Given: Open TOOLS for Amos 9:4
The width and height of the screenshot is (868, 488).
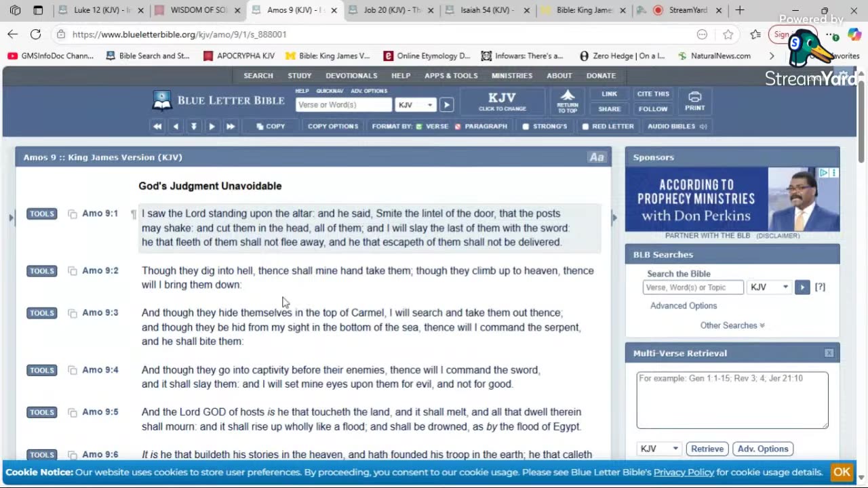Looking at the screenshot, I should (x=42, y=370).
